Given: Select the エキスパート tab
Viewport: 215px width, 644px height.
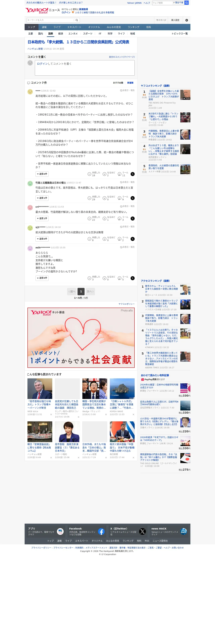Looking at the screenshot, I should (x=74, y=27).
